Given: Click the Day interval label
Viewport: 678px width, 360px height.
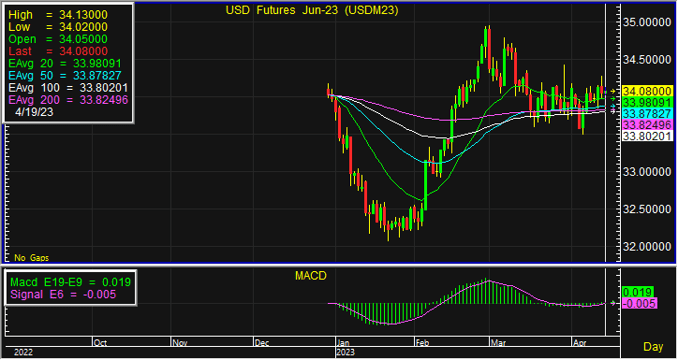Looking at the screenshot, I should [653, 347].
